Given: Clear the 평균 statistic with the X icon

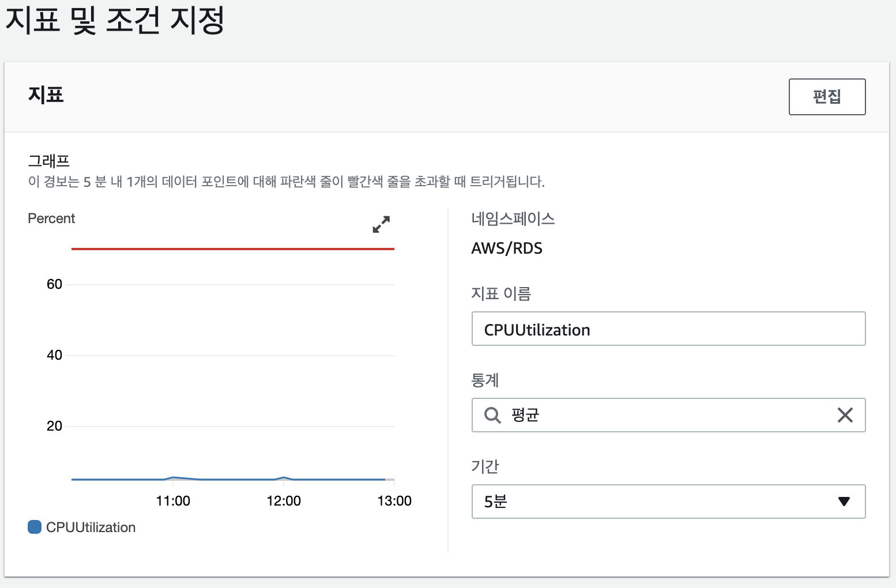Looking at the screenshot, I should tap(845, 415).
